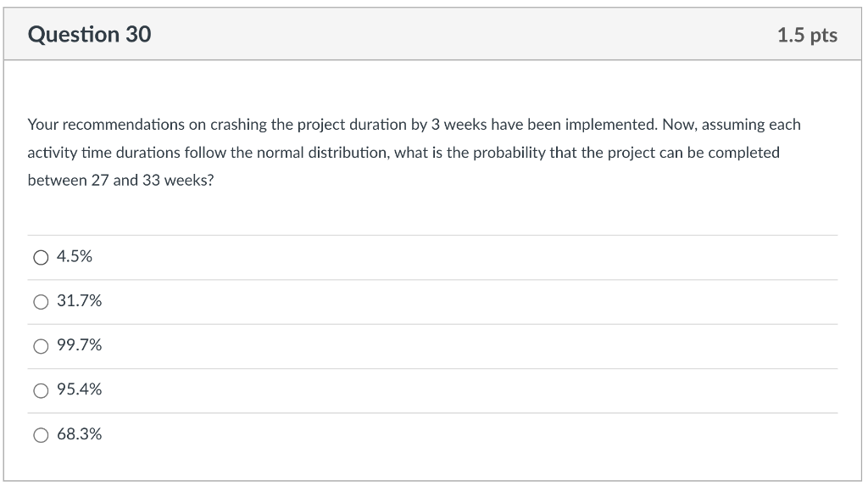Screen dimensions: 868x492
Task: Click the radio circle beside 4.5%
Action: 41,257
